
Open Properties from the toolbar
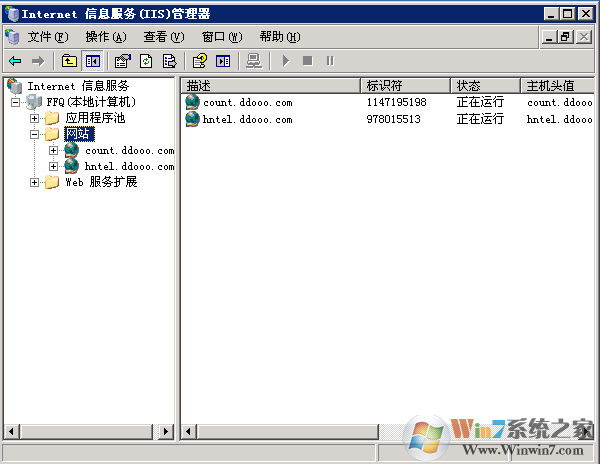122,61
